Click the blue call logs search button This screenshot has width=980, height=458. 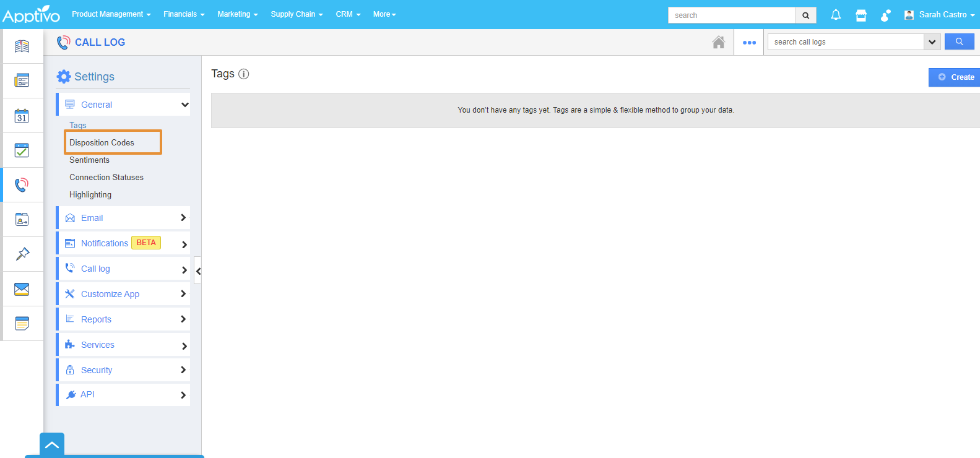click(x=960, y=42)
